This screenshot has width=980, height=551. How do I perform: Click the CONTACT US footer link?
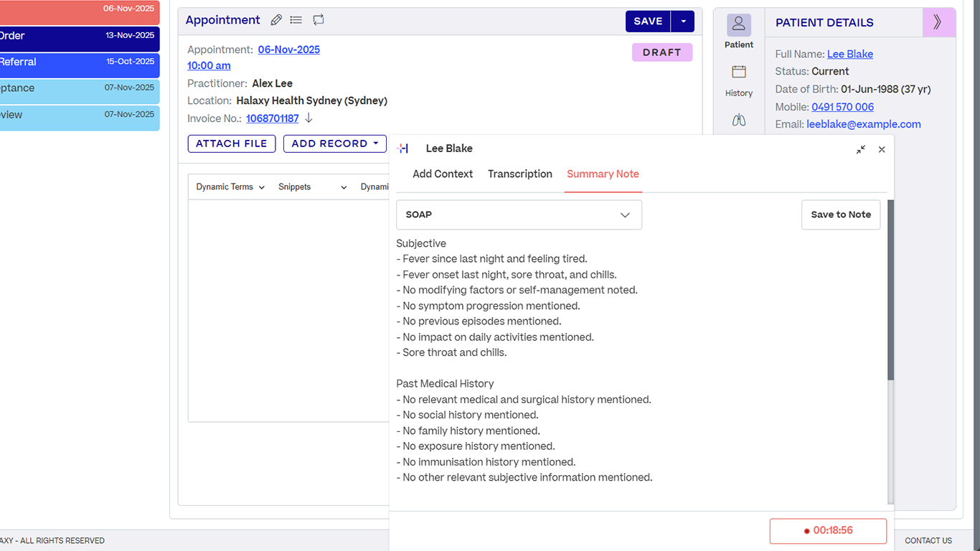click(x=928, y=540)
